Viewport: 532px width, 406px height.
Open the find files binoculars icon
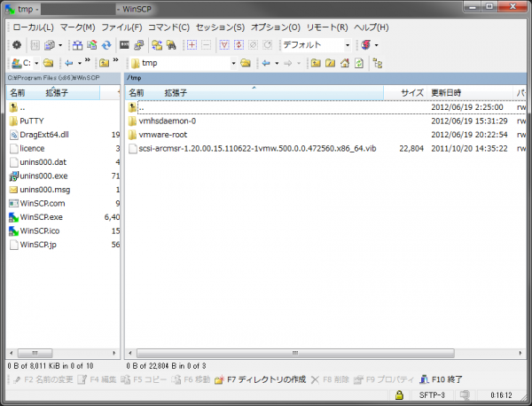tap(171, 45)
